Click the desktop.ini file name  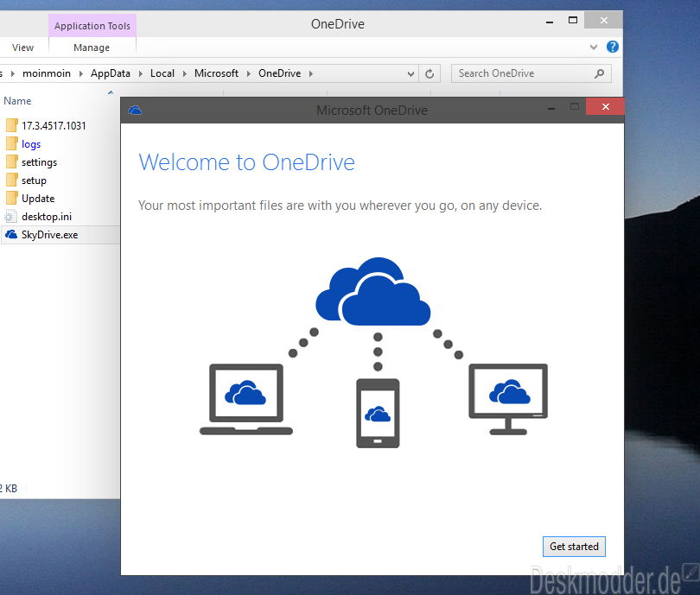47,217
